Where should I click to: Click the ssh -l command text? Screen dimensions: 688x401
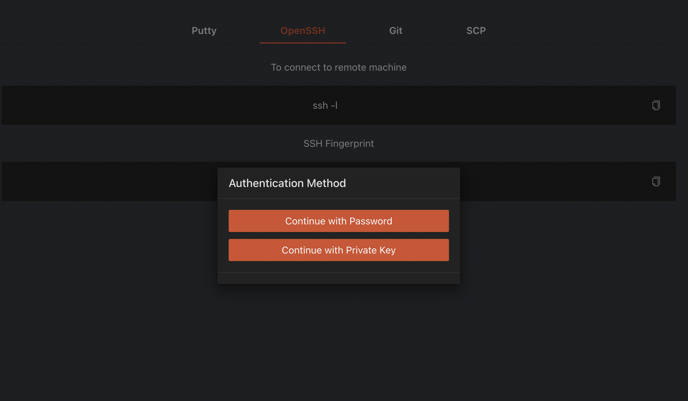coord(325,105)
